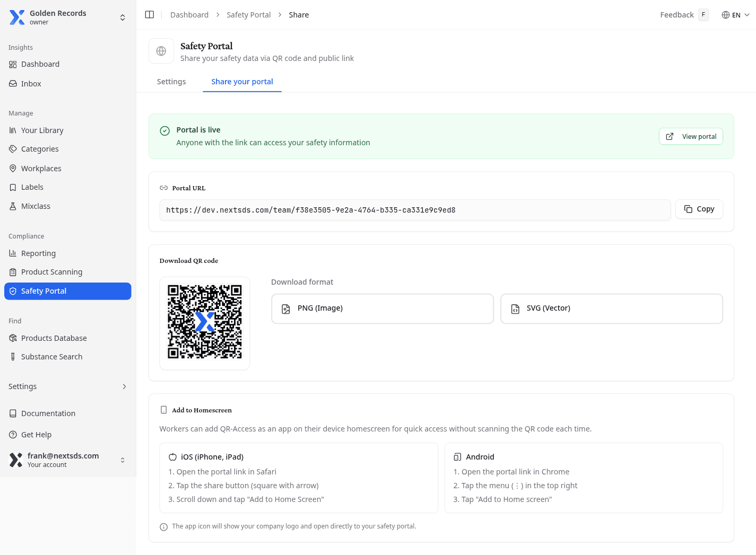Open the Golden Records team switcher
This screenshot has width=756, height=555.
pyautogui.click(x=68, y=17)
